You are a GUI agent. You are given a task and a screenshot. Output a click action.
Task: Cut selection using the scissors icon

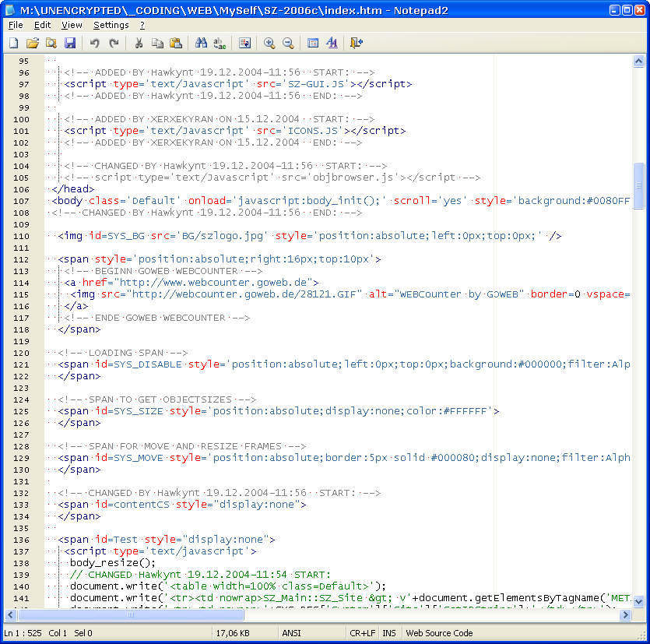point(139,43)
